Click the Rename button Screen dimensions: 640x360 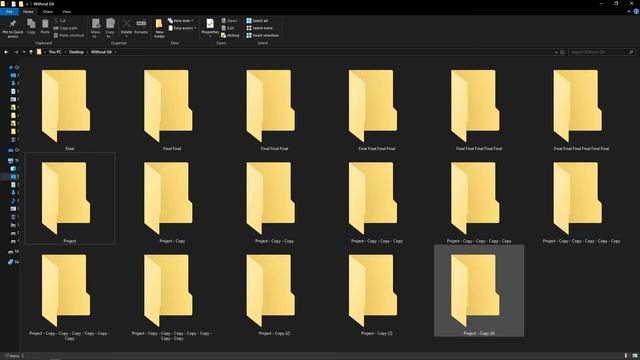point(141,27)
